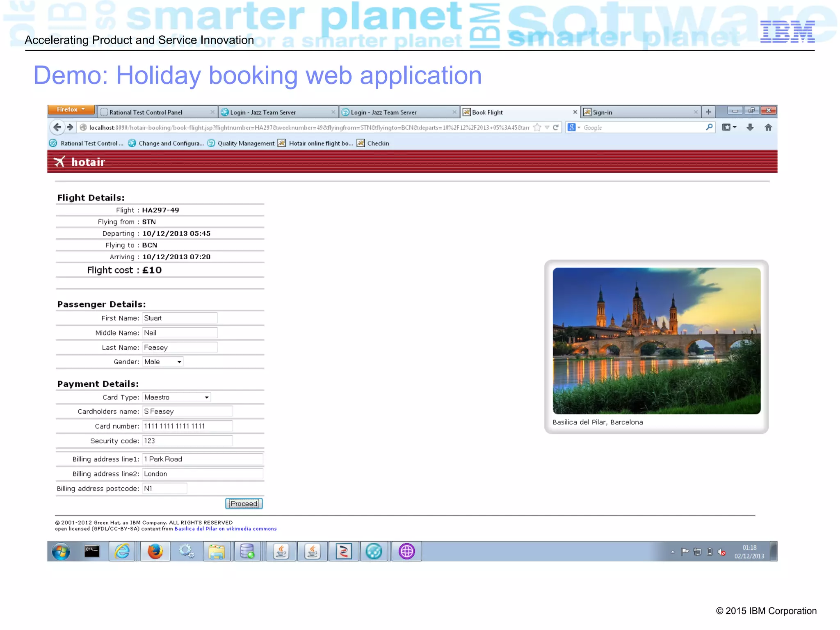Open the database icon in taskbar

(247, 551)
